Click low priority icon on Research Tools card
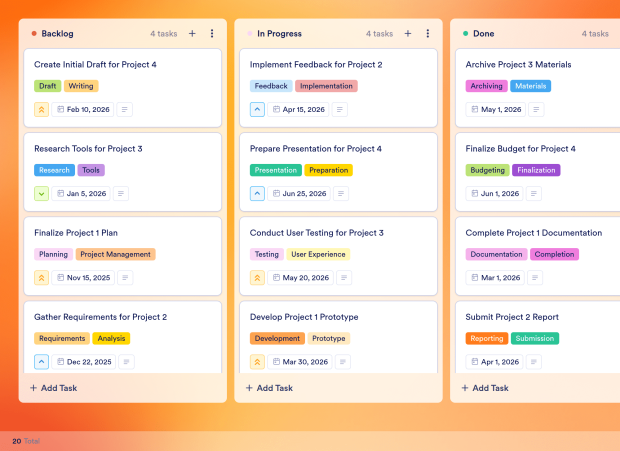This screenshot has height=451, width=620. 42,194
